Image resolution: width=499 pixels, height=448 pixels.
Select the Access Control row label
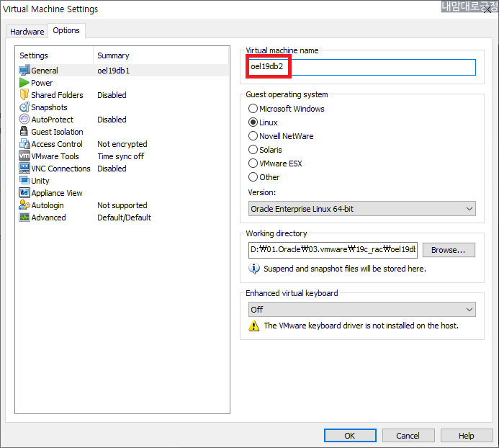[57, 144]
